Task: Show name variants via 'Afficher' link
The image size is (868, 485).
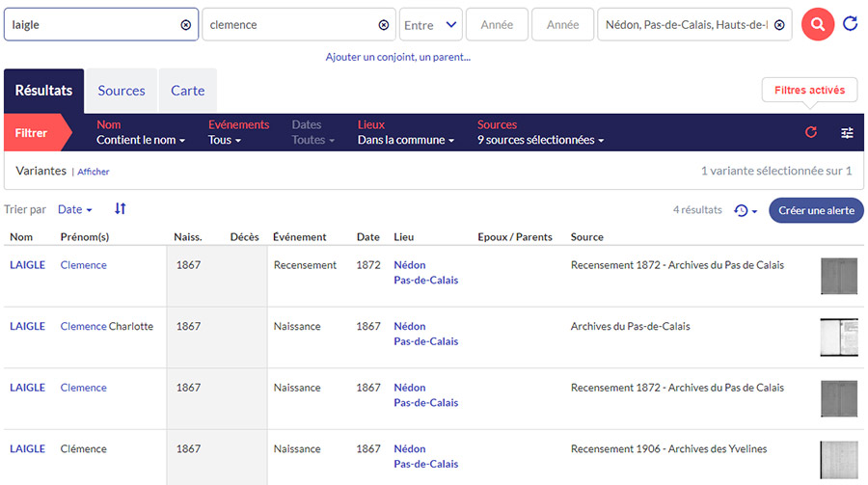Action: (94, 172)
